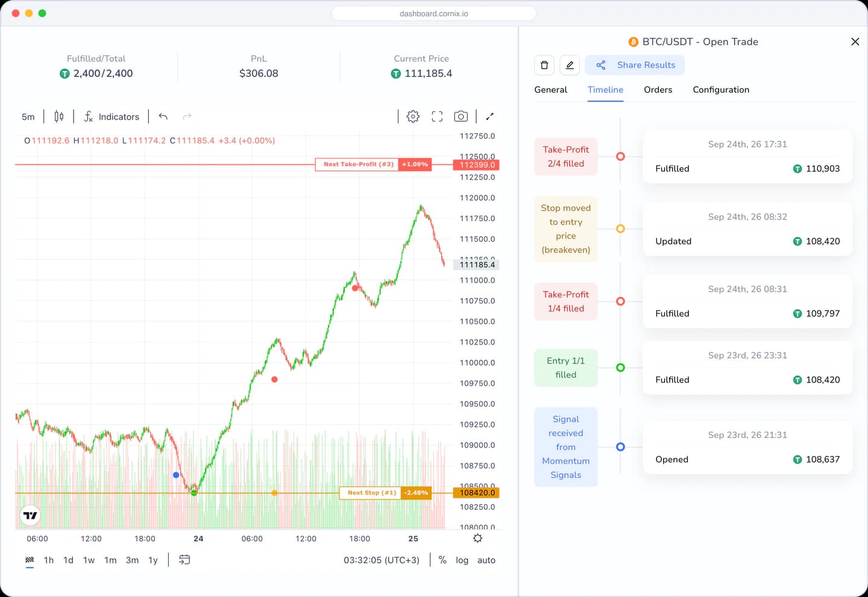Screen dimensions: 868x597
Task: Redo the chart action
Action: click(x=187, y=116)
